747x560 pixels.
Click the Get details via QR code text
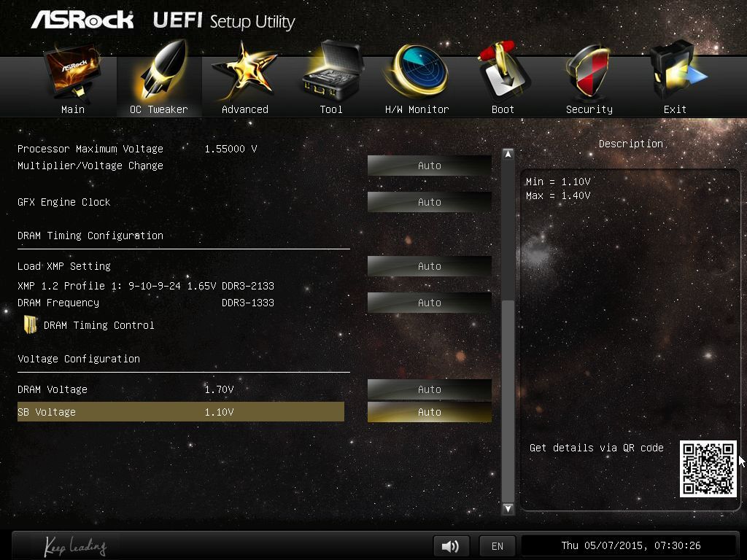[597, 448]
